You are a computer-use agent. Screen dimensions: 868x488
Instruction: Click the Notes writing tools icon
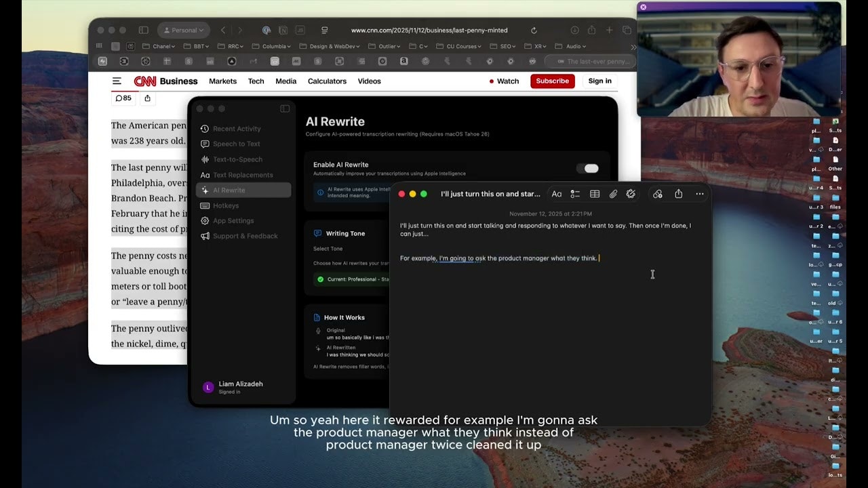(631, 194)
